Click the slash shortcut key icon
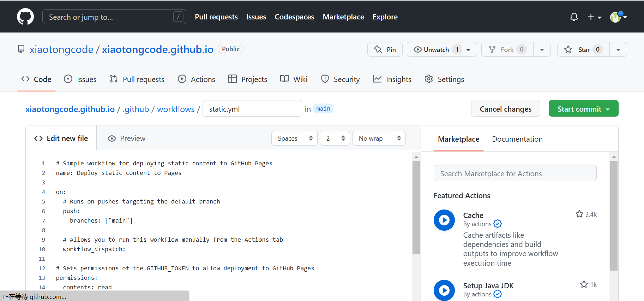The height and width of the screenshot is (301, 644). [x=179, y=17]
